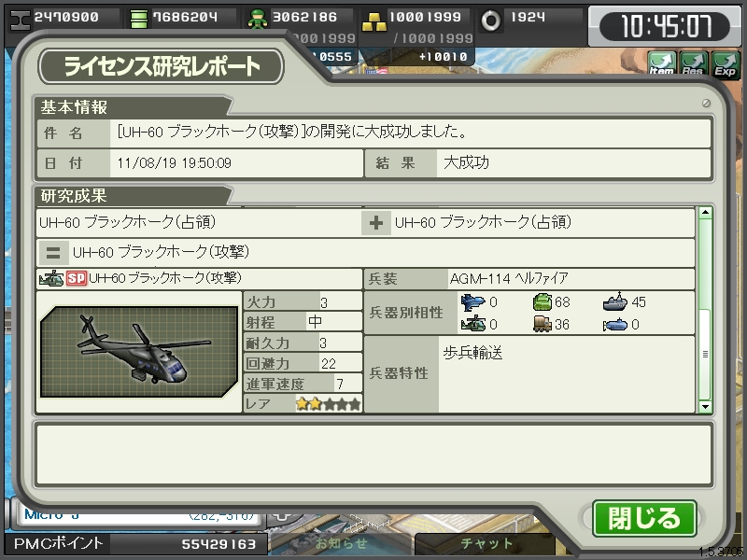Click the gold bars resource icon
This screenshot has height=560, width=747.
coord(374,21)
